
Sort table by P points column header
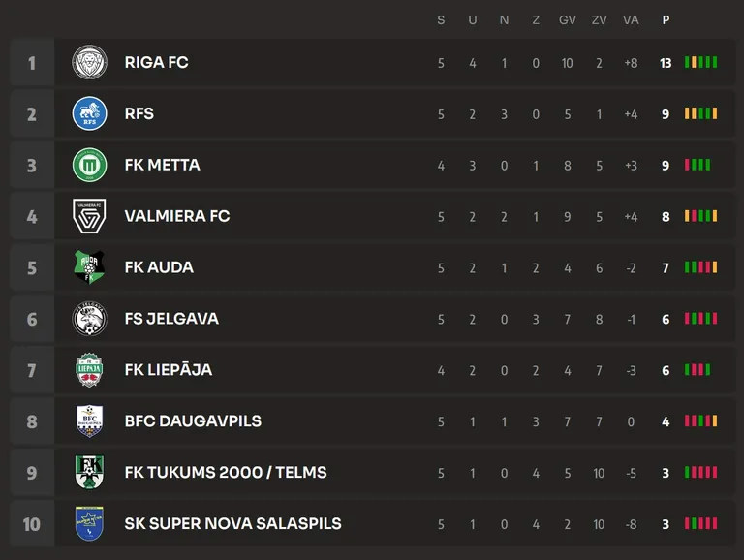pyautogui.click(x=666, y=20)
